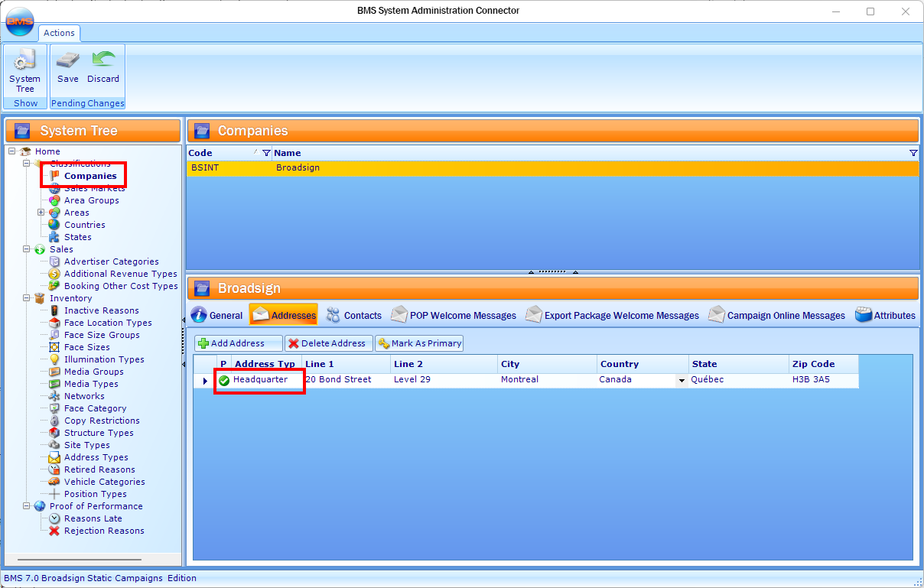This screenshot has width=924, height=588.
Task: Open Countries classification
Action: pos(85,225)
